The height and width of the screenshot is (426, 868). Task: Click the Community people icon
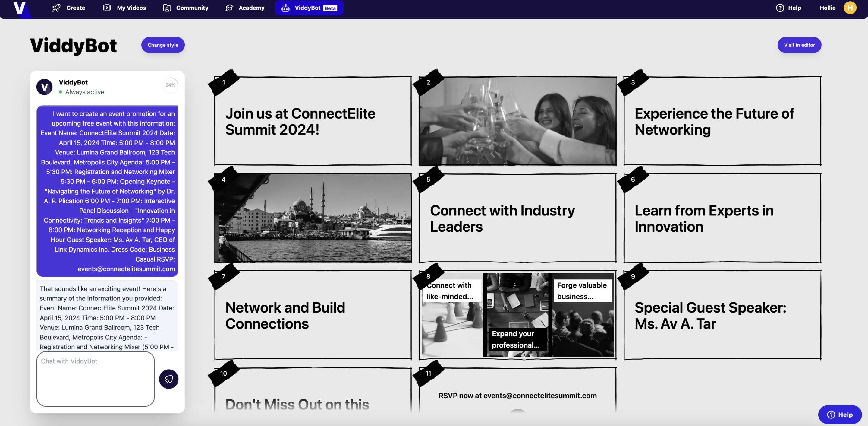point(167,8)
